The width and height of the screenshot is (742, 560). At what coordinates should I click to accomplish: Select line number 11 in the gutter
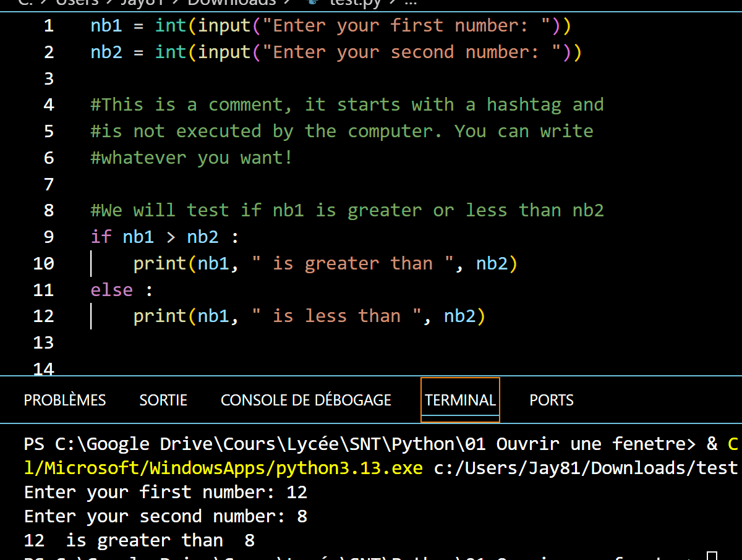43,290
